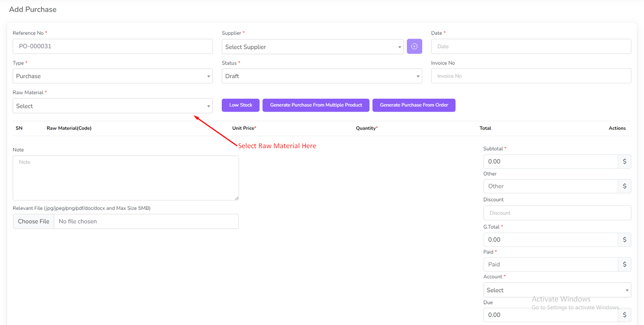Click the Invoice No input field

[x=530, y=76]
